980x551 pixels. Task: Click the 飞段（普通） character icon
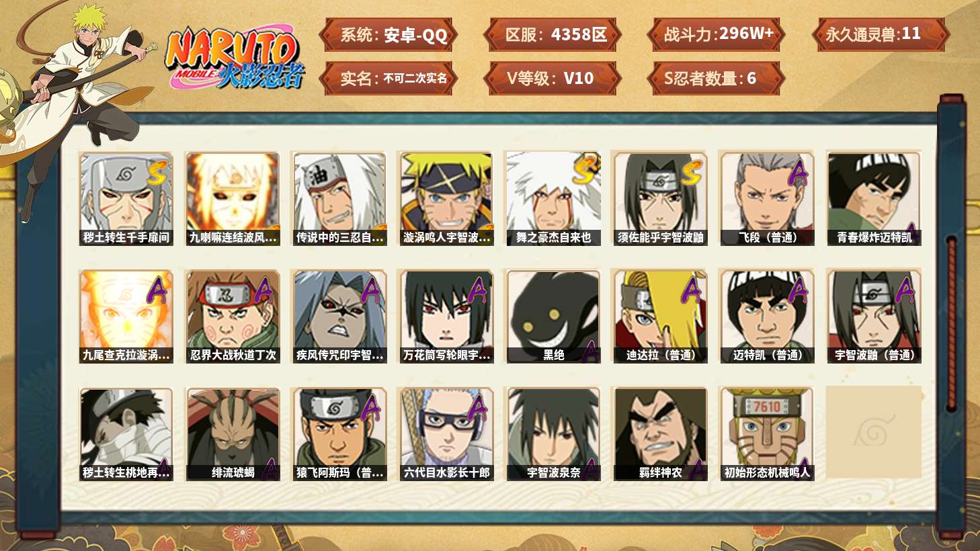[x=767, y=198]
